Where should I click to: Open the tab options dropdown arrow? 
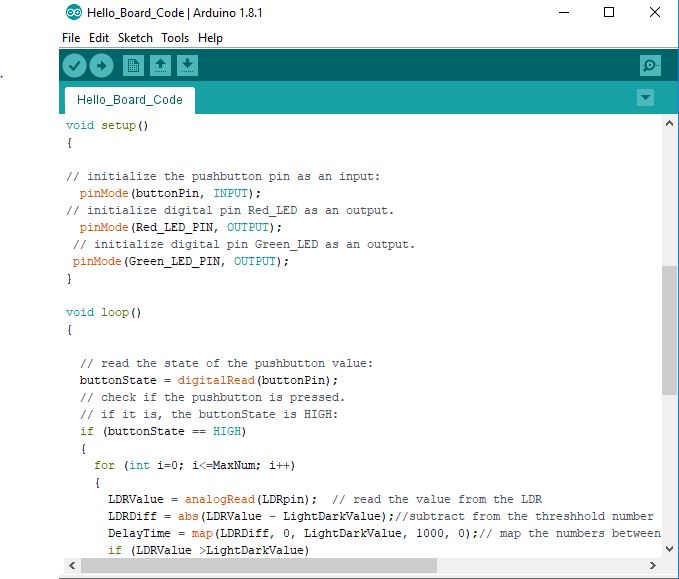[x=645, y=98]
